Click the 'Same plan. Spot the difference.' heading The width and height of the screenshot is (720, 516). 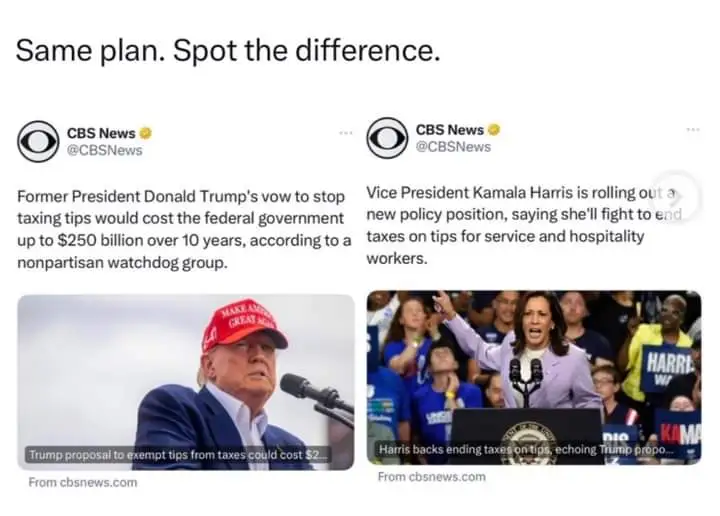[228, 51]
